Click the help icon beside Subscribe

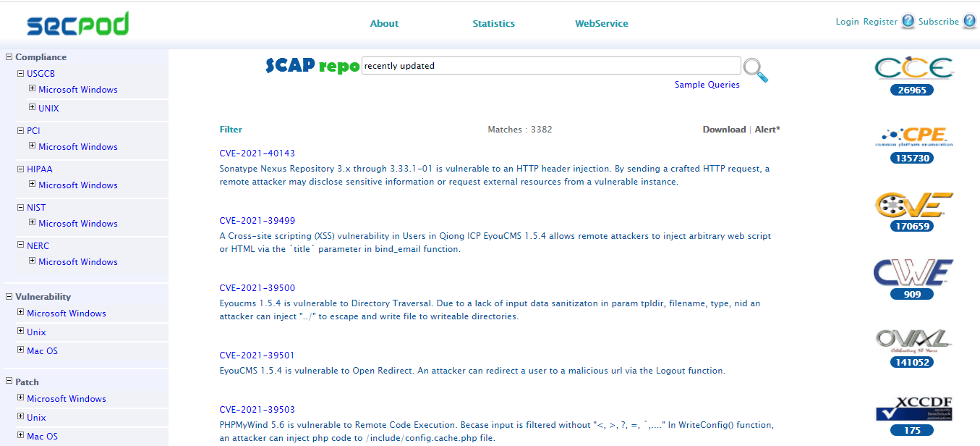tap(970, 22)
